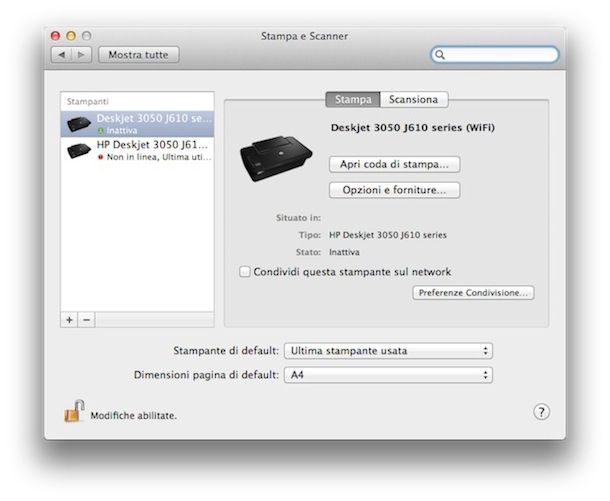Click the padlock icon to lock changes

click(x=75, y=411)
